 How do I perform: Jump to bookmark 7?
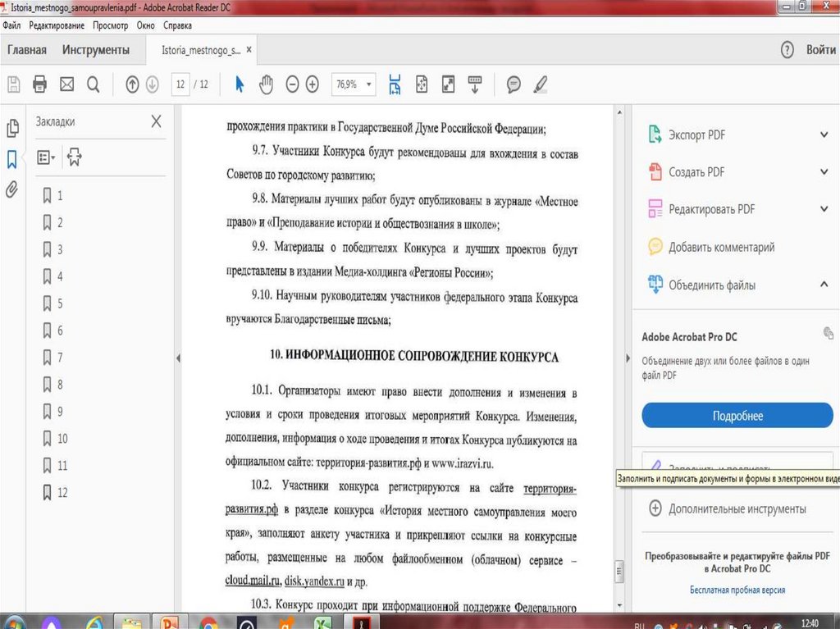[59, 358]
